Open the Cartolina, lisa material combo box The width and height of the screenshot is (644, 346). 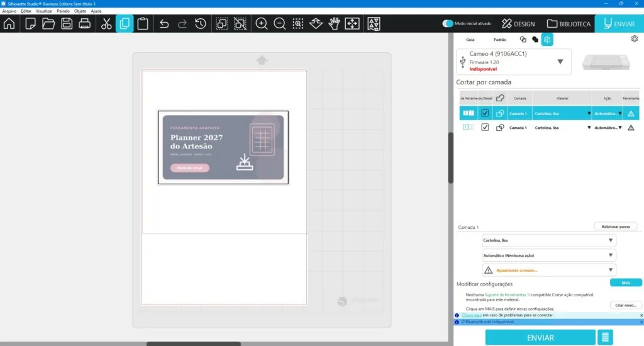click(548, 240)
